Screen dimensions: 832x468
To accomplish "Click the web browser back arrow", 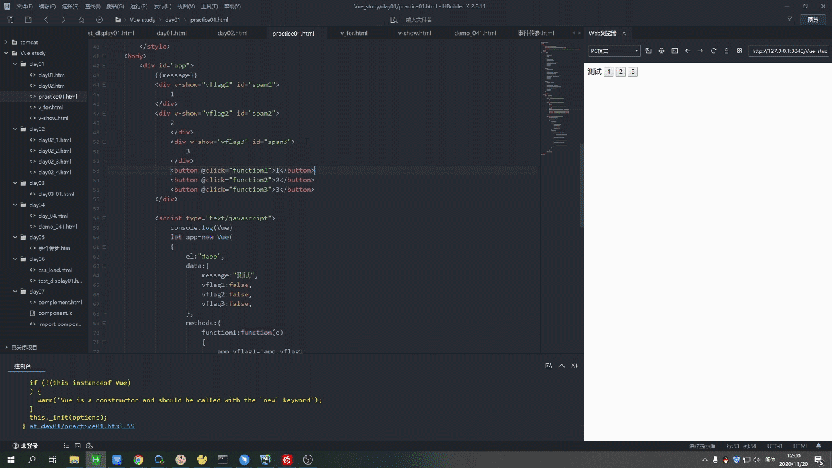I will [x=687, y=51].
